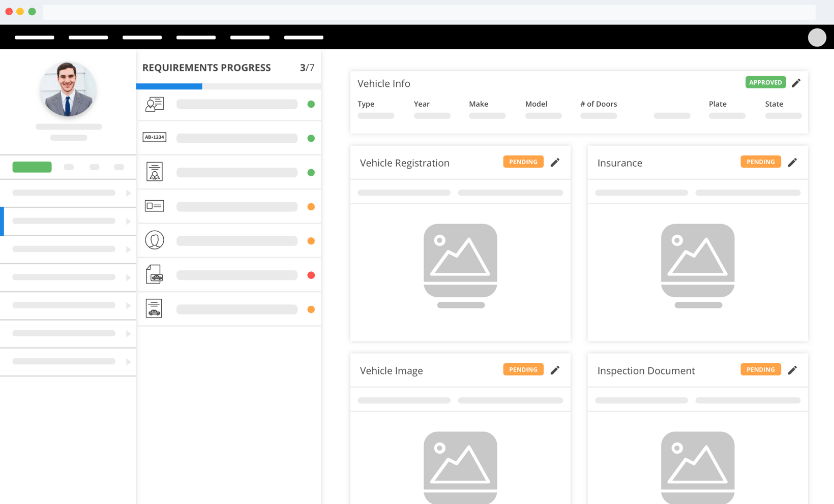This screenshot has width=834, height=504.
Task: Open the user avatar in top bar
Action: tap(817, 38)
